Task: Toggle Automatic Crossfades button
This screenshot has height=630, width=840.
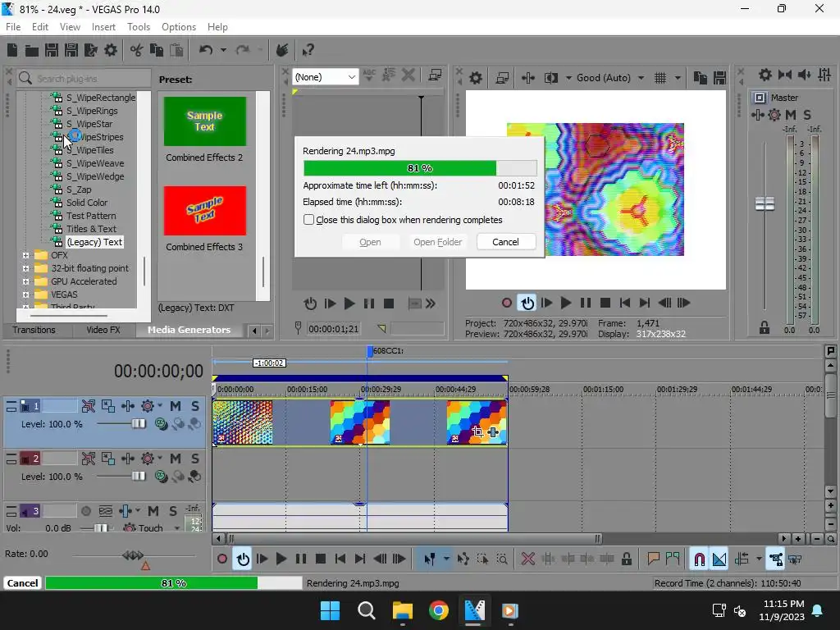Action: tap(719, 559)
